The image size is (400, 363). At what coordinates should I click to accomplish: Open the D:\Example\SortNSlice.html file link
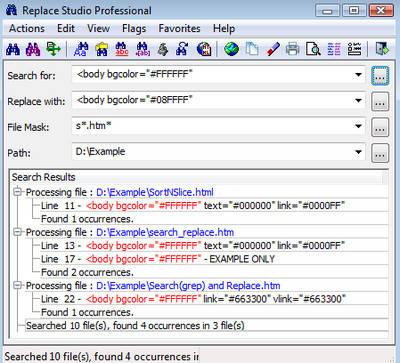[x=155, y=192]
